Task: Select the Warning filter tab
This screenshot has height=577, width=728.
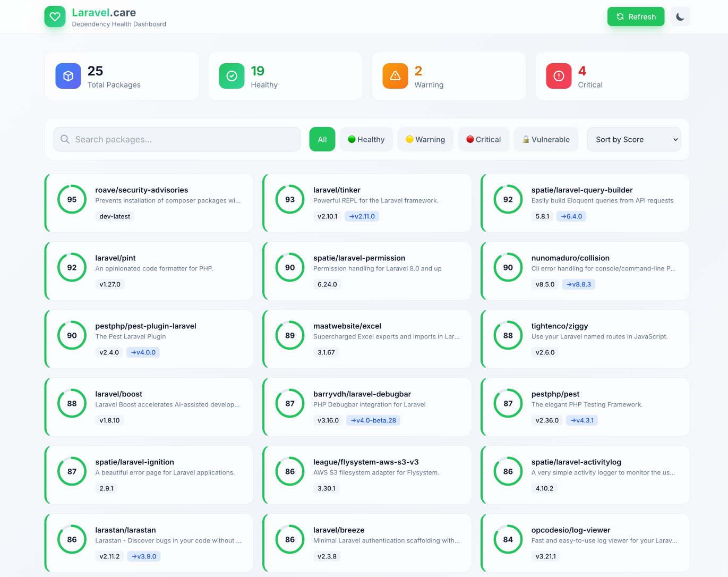Action: (x=425, y=139)
